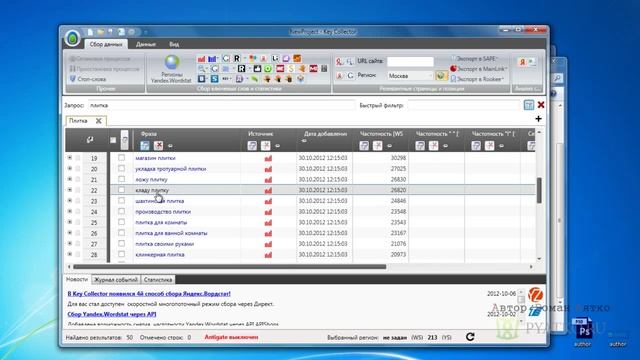Click the horizontal scrollbar under the table

point(230,267)
